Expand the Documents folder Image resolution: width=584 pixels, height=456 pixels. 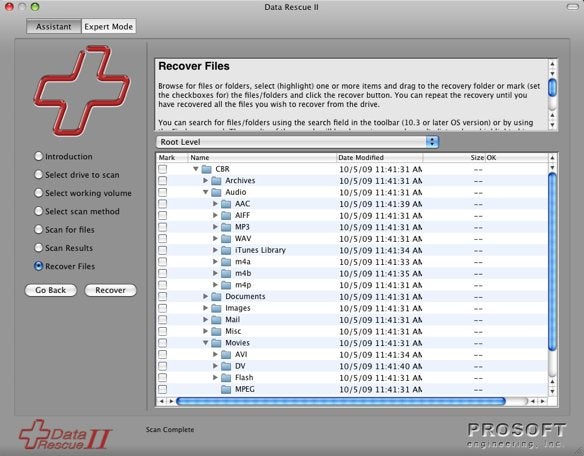click(x=205, y=297)
